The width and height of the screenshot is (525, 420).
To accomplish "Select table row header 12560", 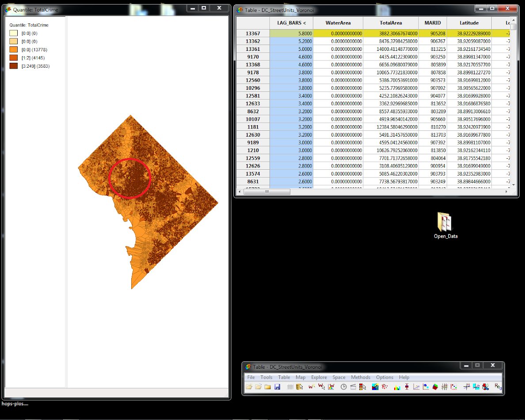I will click(253, 80).
